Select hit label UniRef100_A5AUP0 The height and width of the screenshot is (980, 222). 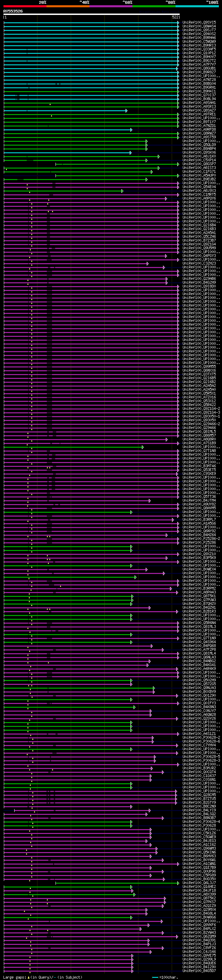point(199,175)
